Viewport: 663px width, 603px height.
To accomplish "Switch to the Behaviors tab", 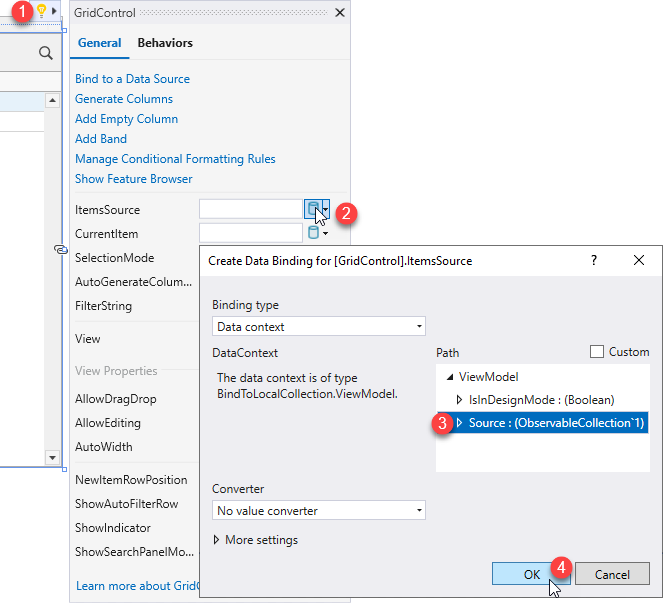I will (165, 43).
